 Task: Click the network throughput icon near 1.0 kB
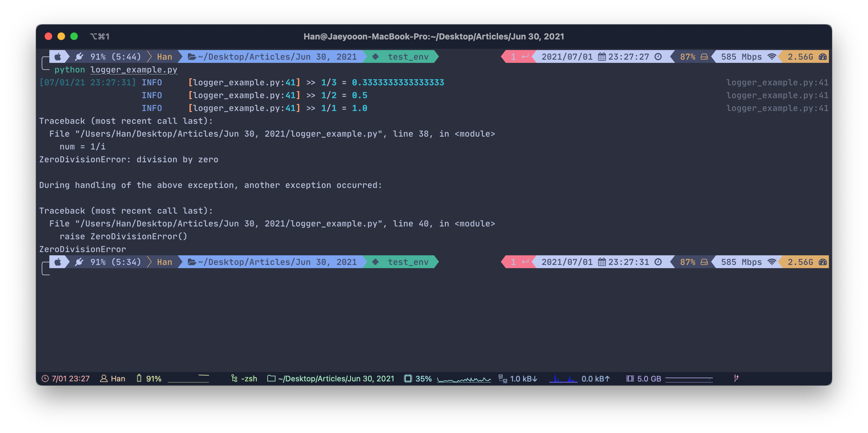(x=503, y=378)
